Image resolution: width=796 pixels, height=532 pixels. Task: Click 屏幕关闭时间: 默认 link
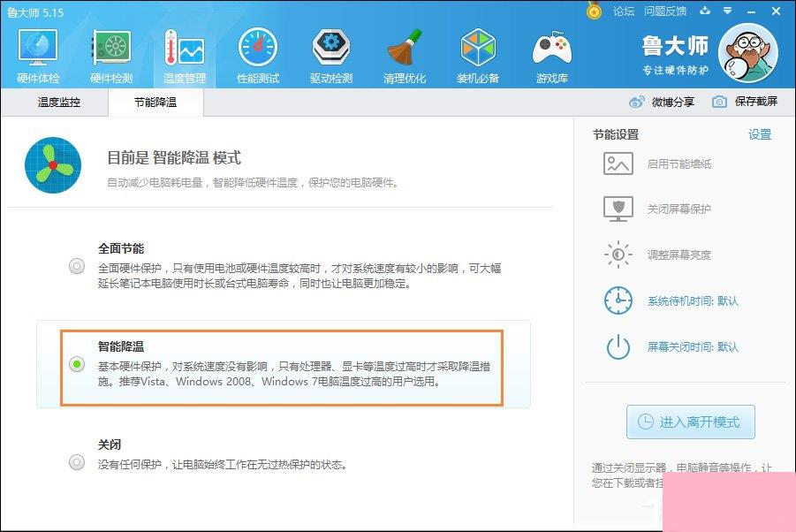[693, 347]
